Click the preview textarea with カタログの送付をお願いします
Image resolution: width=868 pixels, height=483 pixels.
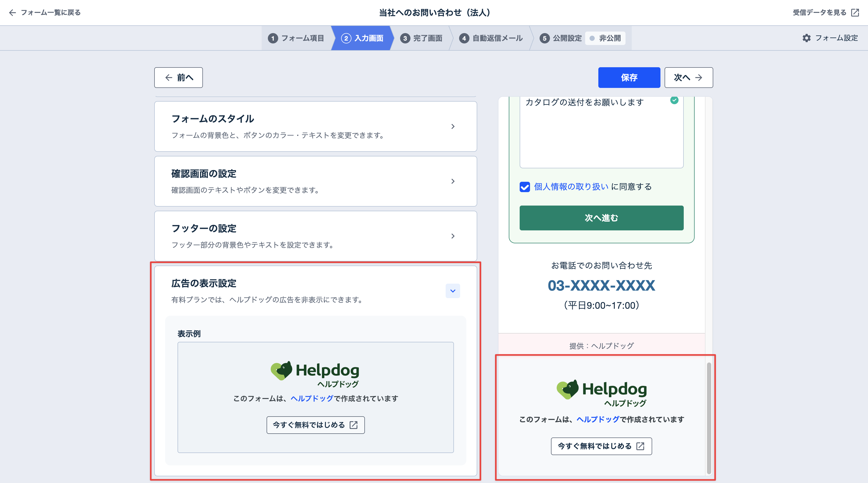(601, 132)
